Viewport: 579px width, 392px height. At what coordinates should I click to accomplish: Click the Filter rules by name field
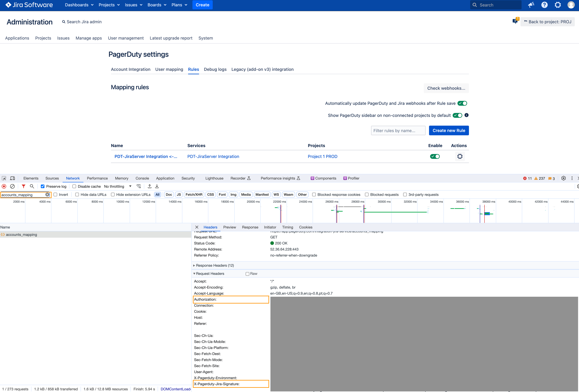(x=398, y=131)
